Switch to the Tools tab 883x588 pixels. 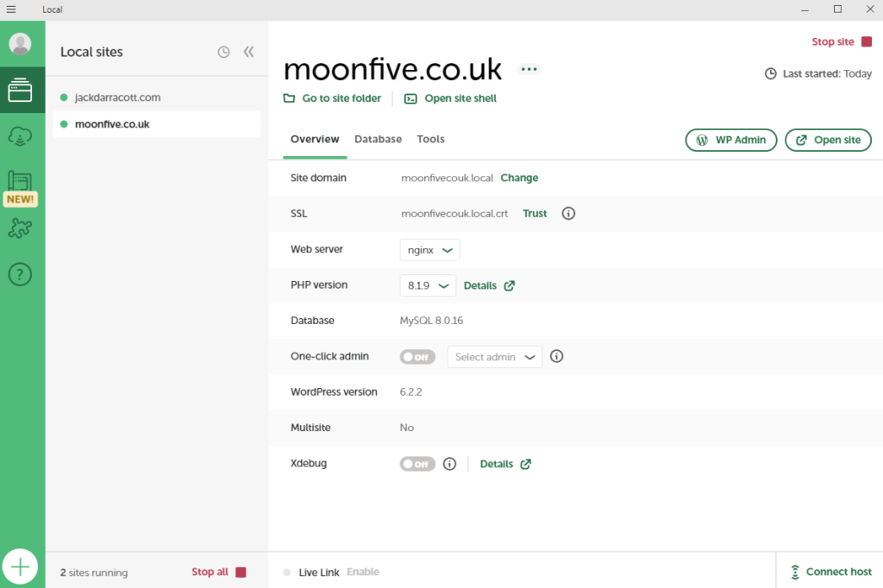(x=430, y=139)
